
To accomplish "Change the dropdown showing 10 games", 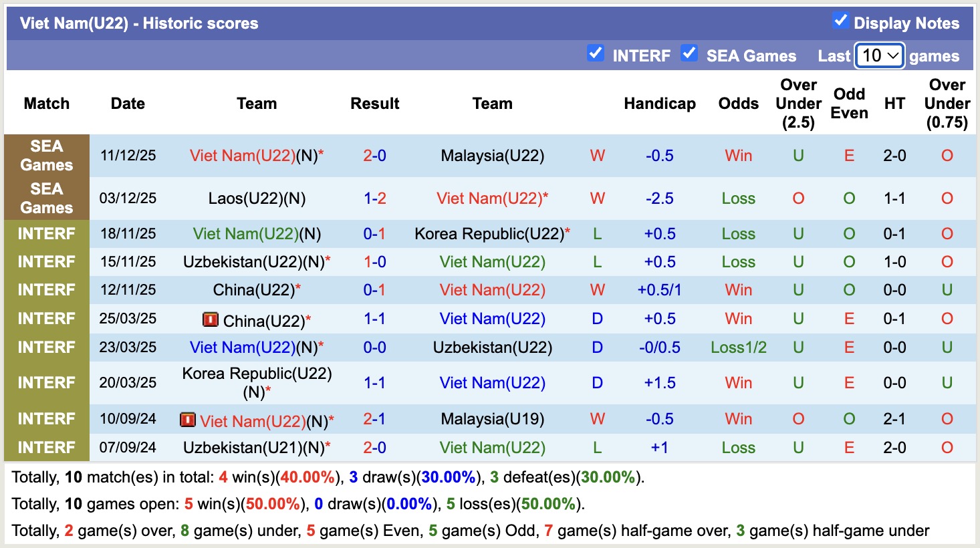I will click(879, 55).
